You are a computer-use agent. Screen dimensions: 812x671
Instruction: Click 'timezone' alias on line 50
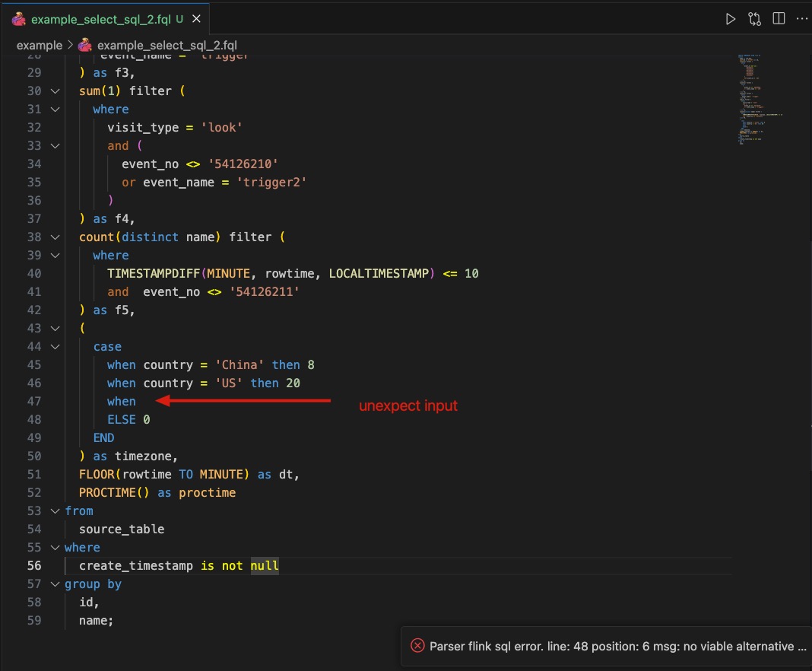(144, 456)
